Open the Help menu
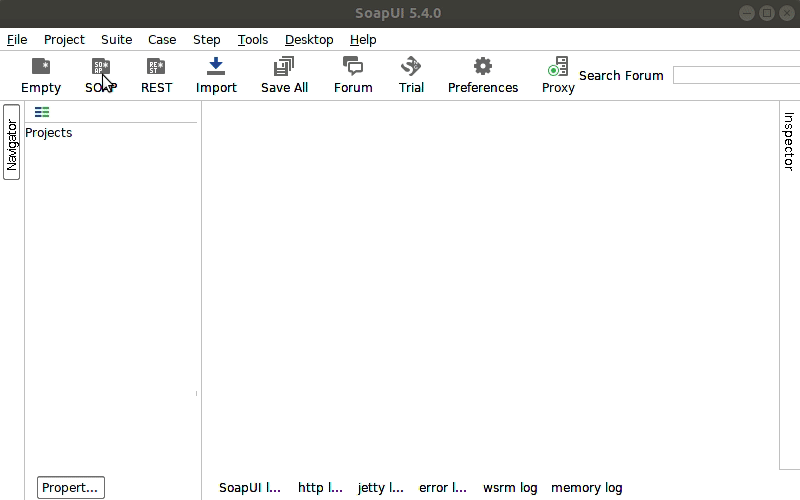800x500 pixels. coord(363,39)
